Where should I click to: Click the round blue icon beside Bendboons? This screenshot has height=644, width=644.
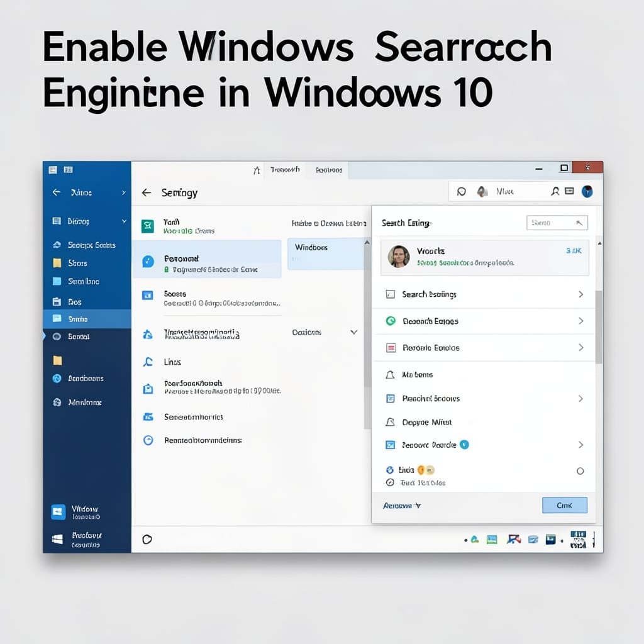pyautogui.click(x=57, y=378)
